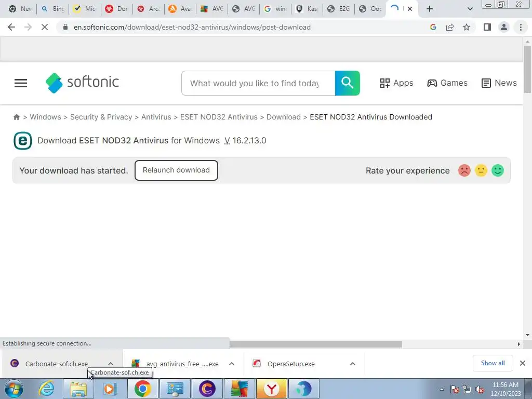532x399 pixels.
Task: Open a new browser tab
Action: tap(430, 9)
